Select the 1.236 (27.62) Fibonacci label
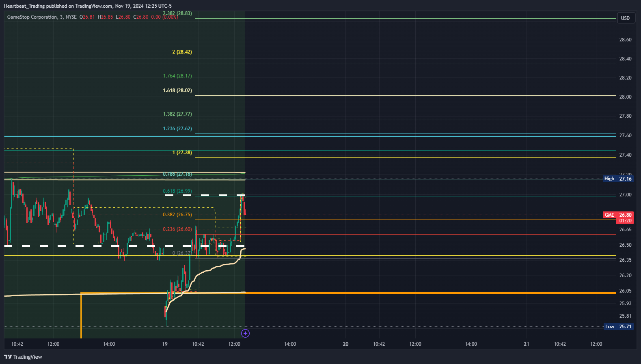641x364 pixels. [x=177, y=129]
